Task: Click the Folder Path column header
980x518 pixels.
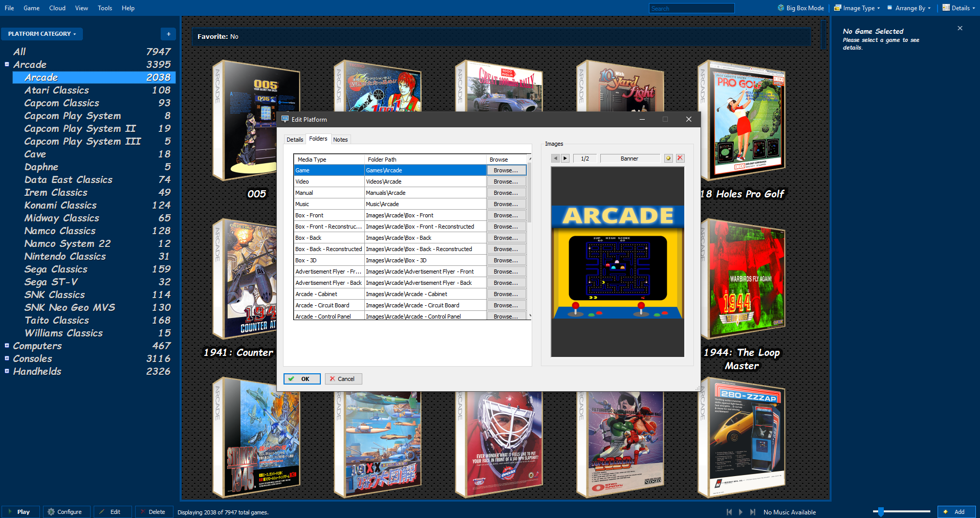Action: 425,160
